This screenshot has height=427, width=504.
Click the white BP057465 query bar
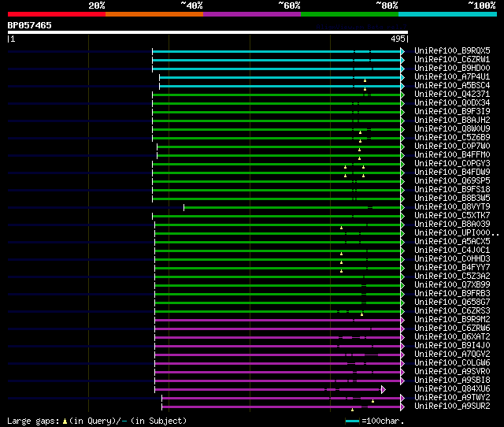(208, 32)
